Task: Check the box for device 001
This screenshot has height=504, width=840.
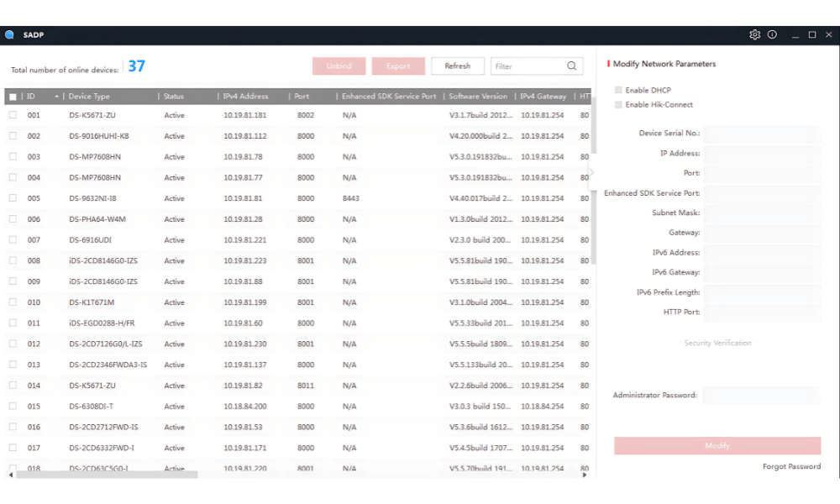Action: click(13, 114)
